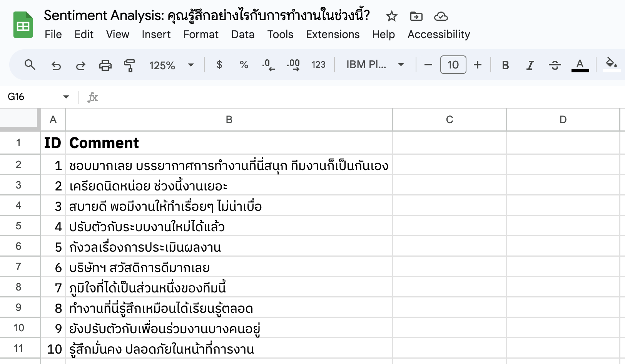The height and width of the screenshot is (364, 625).
Task: Open search in the spreadsheet
Action: click(x=30, y=65)
